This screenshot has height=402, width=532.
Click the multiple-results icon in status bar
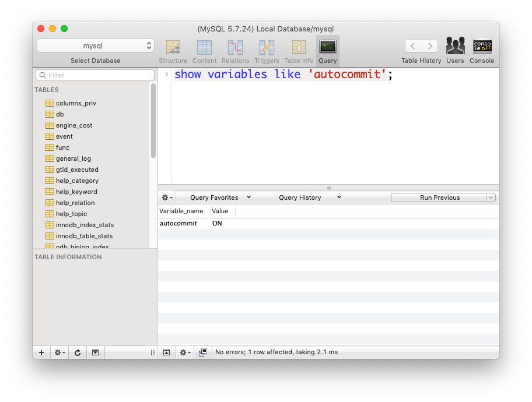click(x=203, y=352)
